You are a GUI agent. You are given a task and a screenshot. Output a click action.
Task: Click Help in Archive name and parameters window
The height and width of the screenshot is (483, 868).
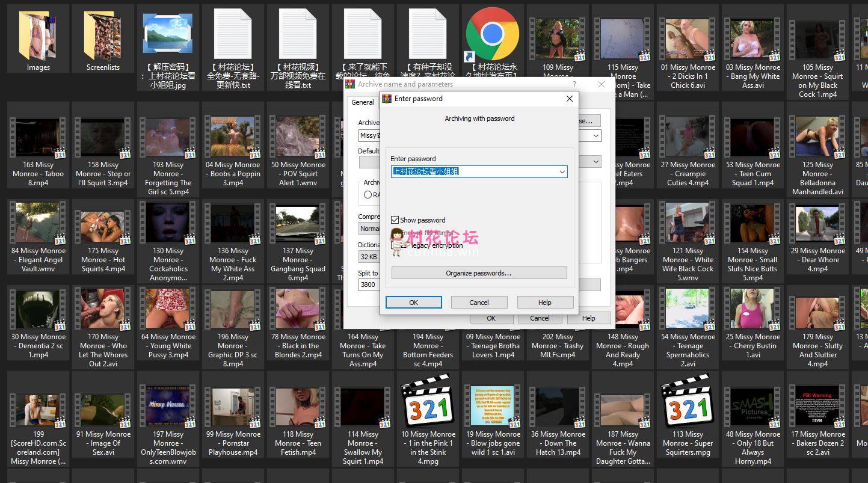pyautogui.click(x=589, y=318)
